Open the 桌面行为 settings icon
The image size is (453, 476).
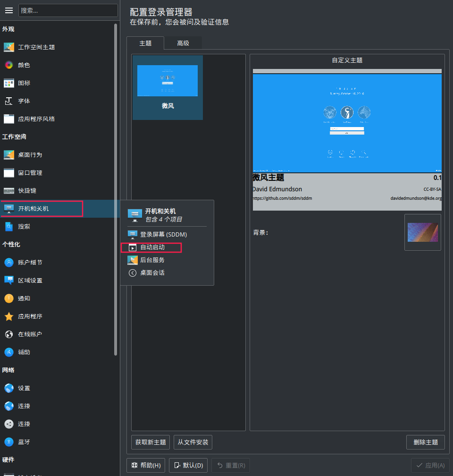pyautogui.click(x=8, y=154)
